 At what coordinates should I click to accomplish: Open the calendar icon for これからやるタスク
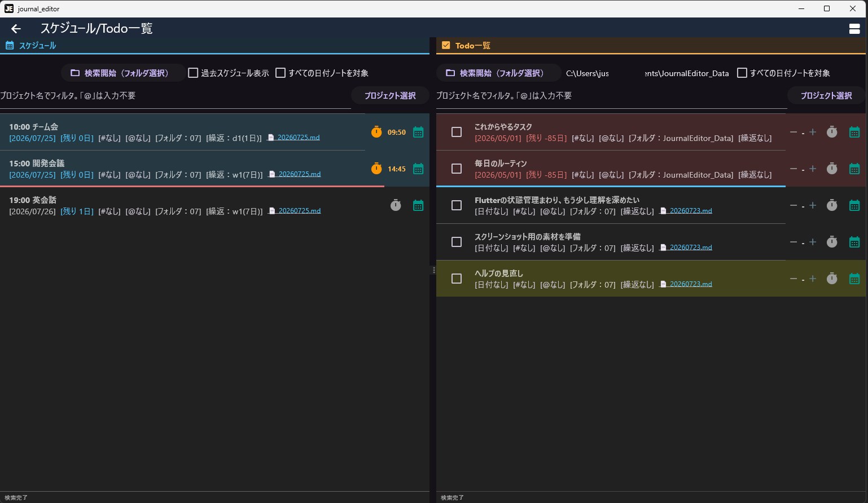tap(854, 132)
